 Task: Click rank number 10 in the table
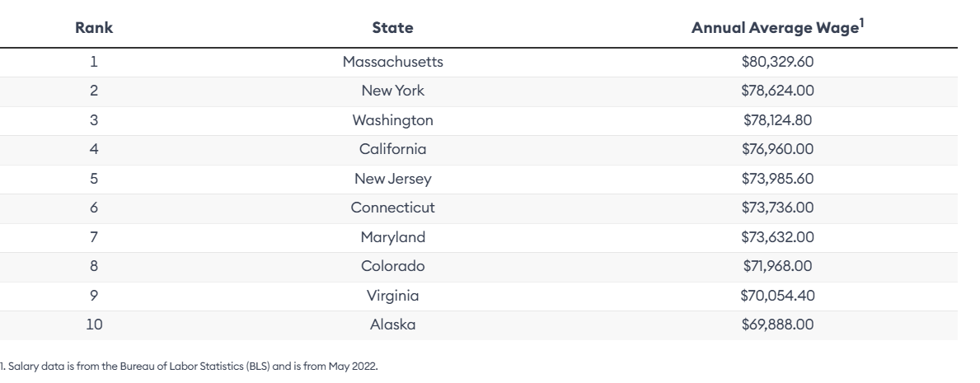tap(94, 325)
